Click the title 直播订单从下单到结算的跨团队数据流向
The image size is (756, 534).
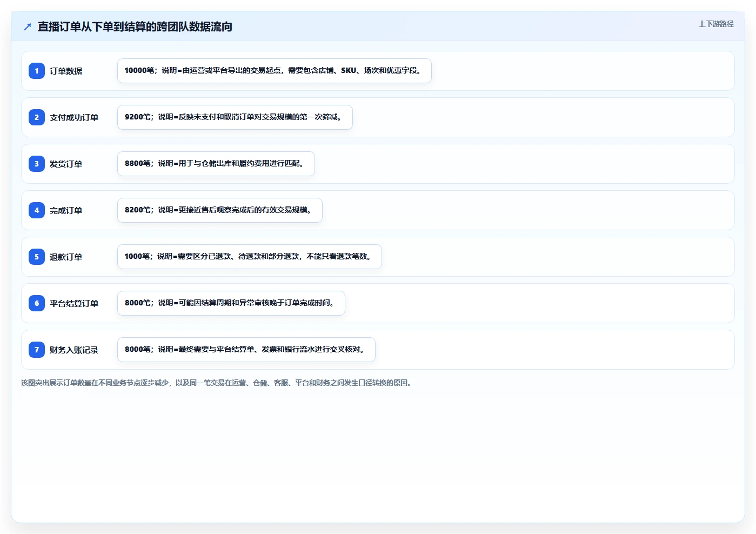tap(135, 26)
